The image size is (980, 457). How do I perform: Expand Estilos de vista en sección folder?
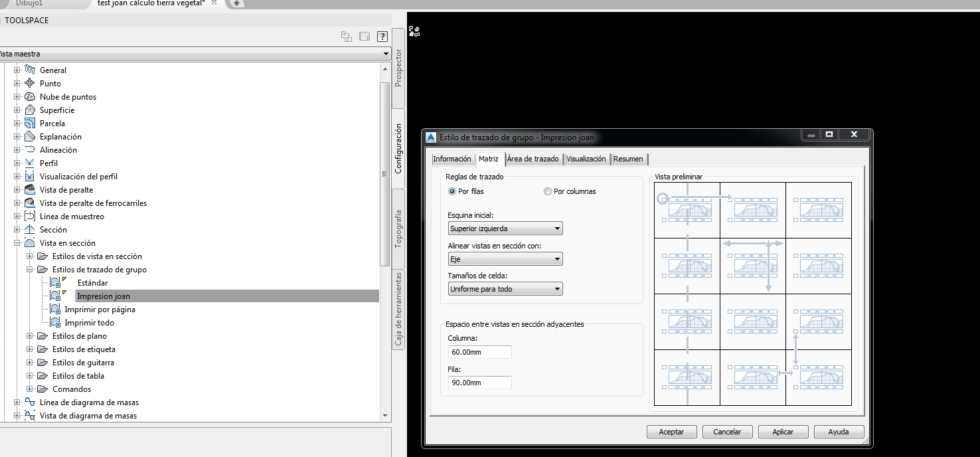29,256
